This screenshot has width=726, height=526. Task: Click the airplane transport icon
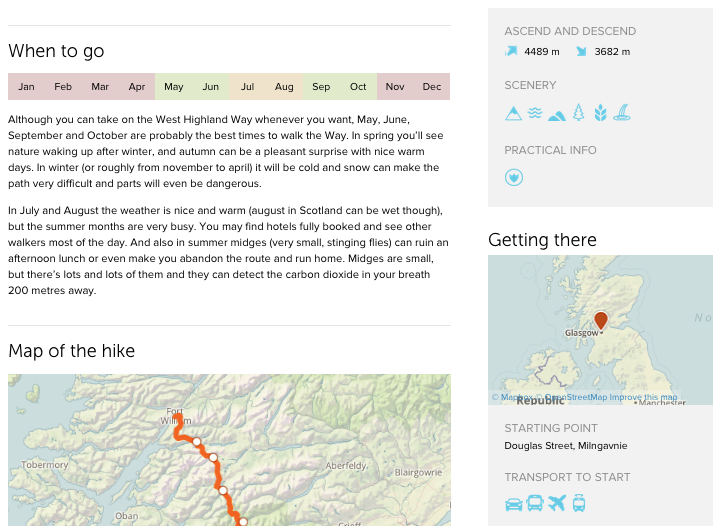(x=557, y=503)
